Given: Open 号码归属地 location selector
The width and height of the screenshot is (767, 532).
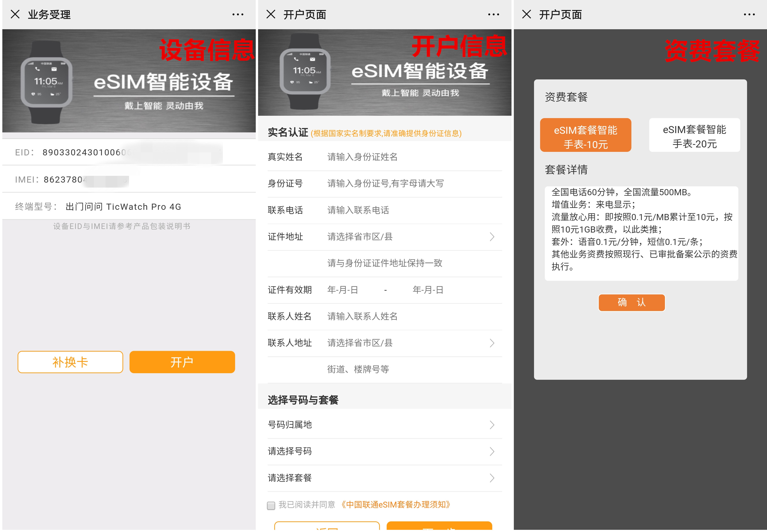Looking at the screenshot, I should [383, 425].
